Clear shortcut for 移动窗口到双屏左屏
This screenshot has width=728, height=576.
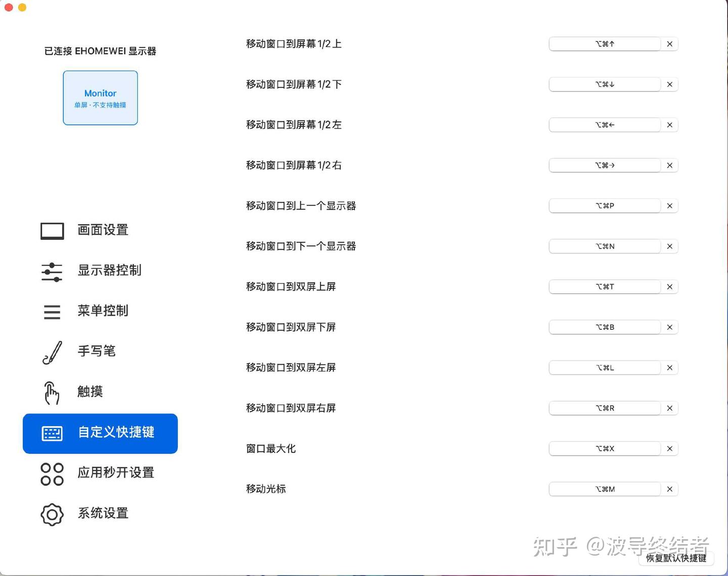coord(669,368)
